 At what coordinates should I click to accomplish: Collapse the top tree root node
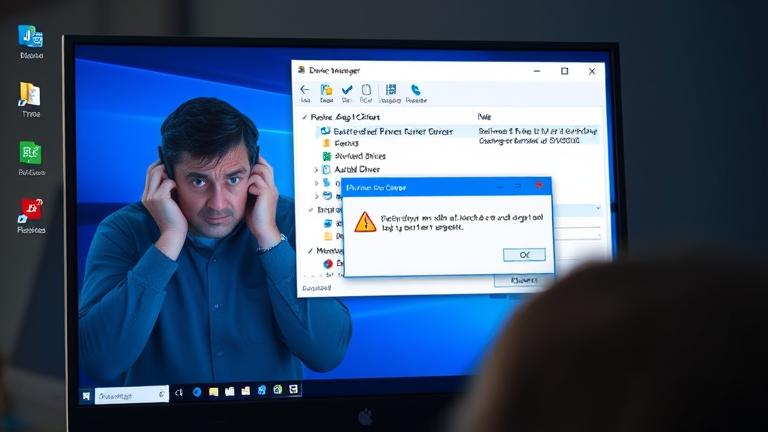point(305,117)
